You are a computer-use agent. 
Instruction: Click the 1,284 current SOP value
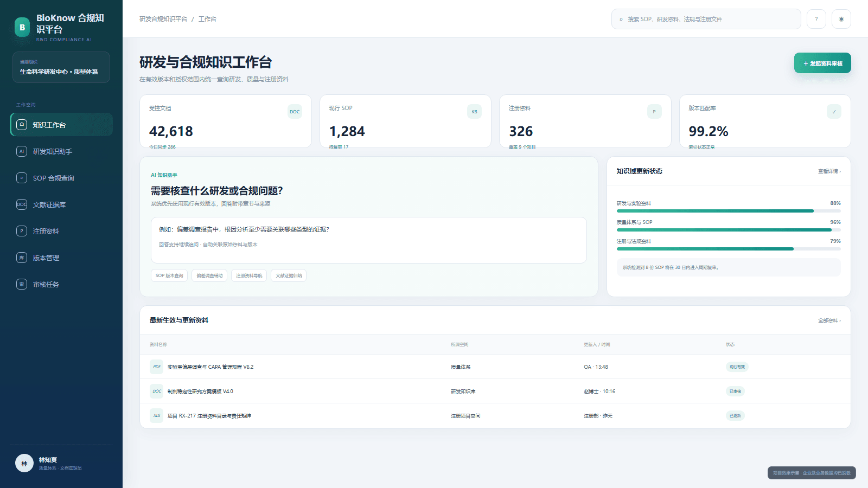coord(347,131)
